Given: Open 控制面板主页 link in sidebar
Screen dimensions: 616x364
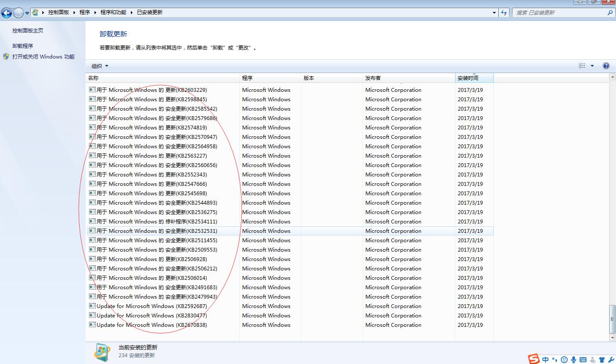Looking at the screenshot, I should click(x=28, y=31).
